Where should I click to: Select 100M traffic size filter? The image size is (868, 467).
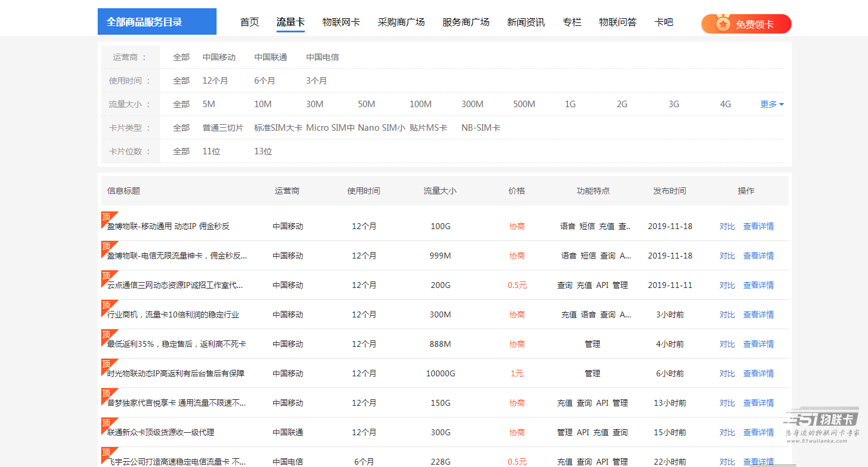coord(421,104)
